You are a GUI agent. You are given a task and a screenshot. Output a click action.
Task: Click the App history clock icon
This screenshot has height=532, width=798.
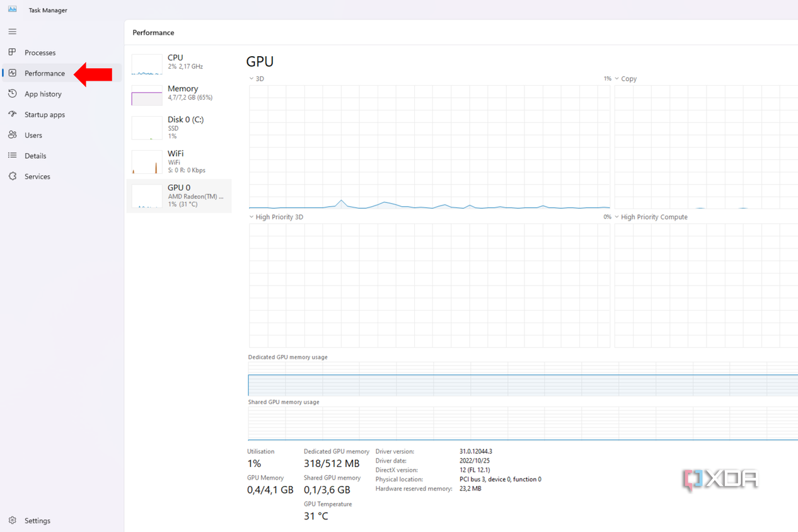tap(12, 94)
